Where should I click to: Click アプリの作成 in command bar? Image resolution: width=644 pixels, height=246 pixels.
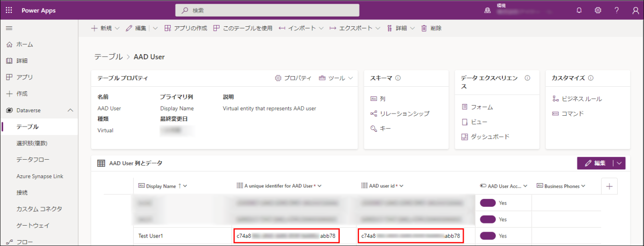click(x=186, y=28)
